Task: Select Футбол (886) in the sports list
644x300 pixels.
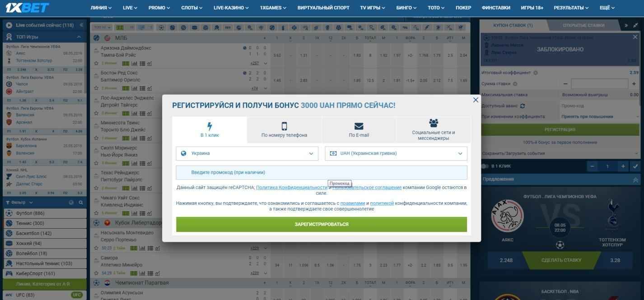Action: click(x=44, y=213)
